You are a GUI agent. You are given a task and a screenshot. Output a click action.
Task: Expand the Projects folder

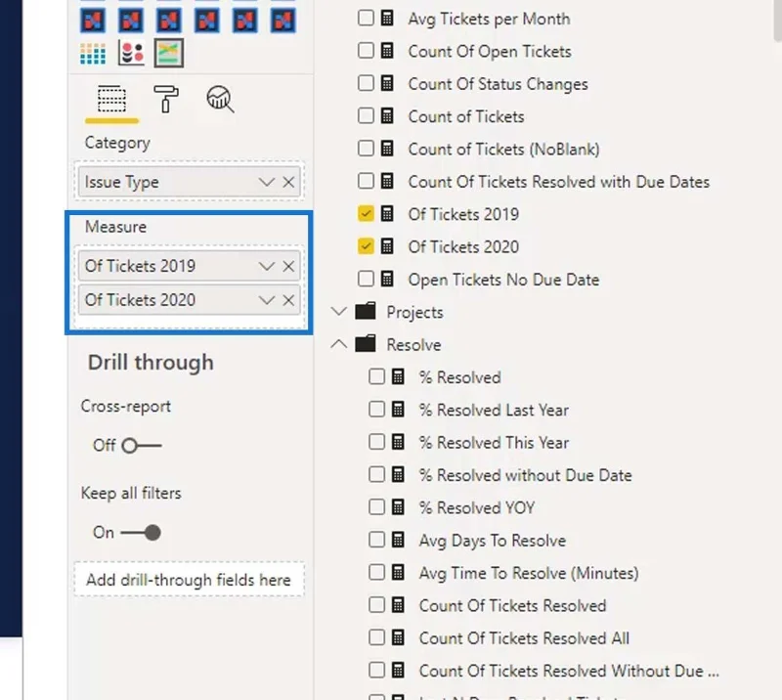pos(338,312)
